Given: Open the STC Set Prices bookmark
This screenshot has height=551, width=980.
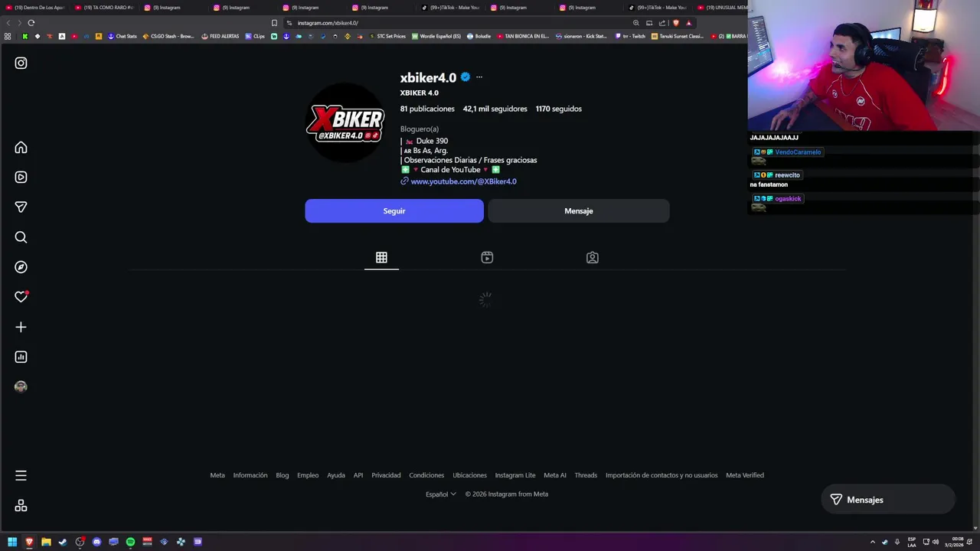Looking at the screenshot, I should [387, 36].
